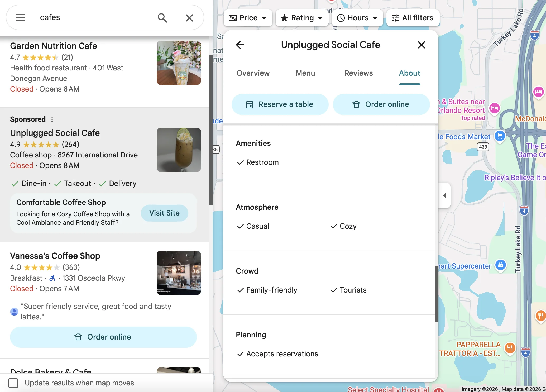Open the All filters panel
This screenshot has height=392, width=546.
(413, 18)
